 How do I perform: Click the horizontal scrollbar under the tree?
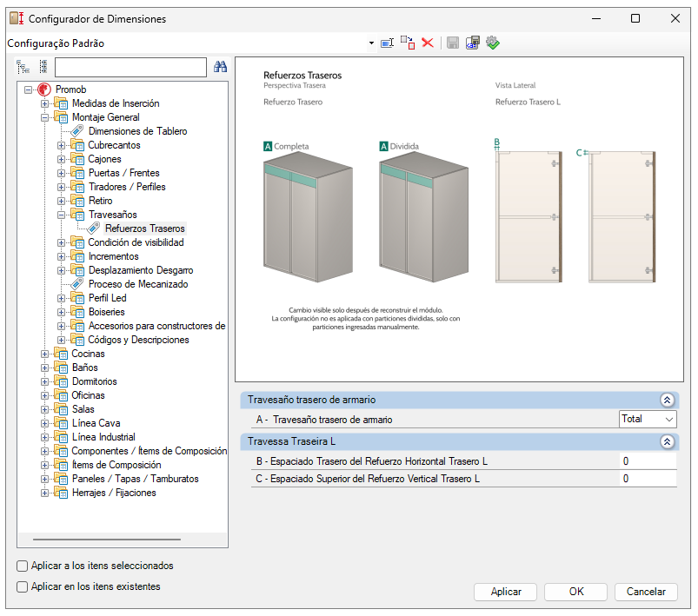click(107, 540)
